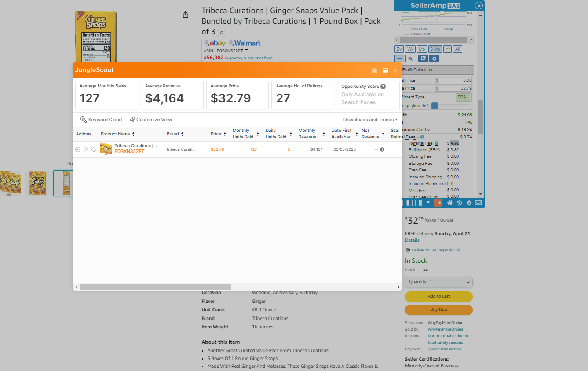Screen dimensions: 588x371
Task: Search product on Walmart
Action: point(245,43)
